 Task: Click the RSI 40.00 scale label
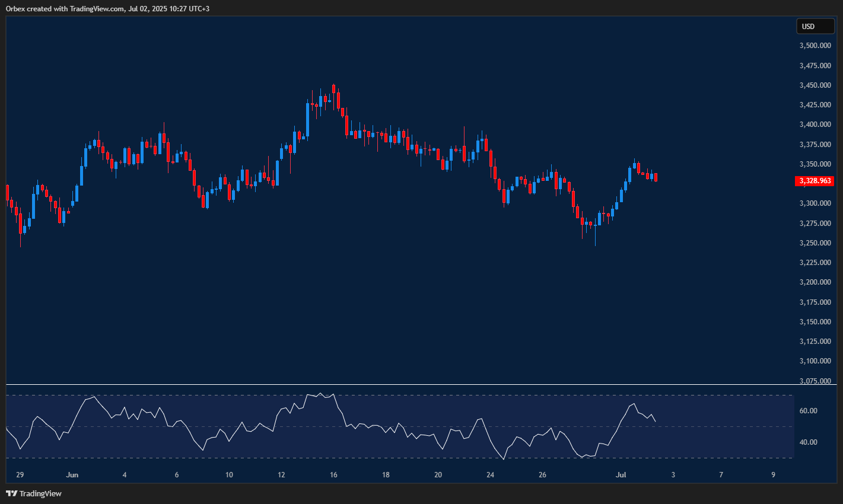809,442
